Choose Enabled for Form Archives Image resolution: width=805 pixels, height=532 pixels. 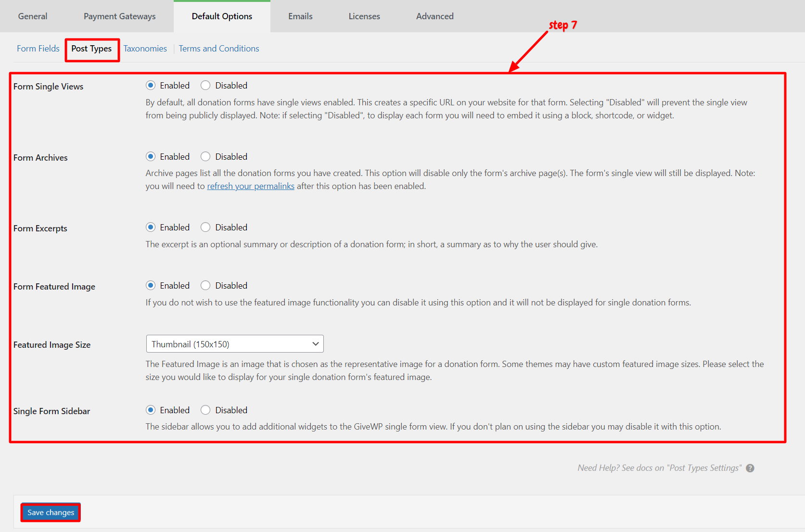(x=151, y=157)
